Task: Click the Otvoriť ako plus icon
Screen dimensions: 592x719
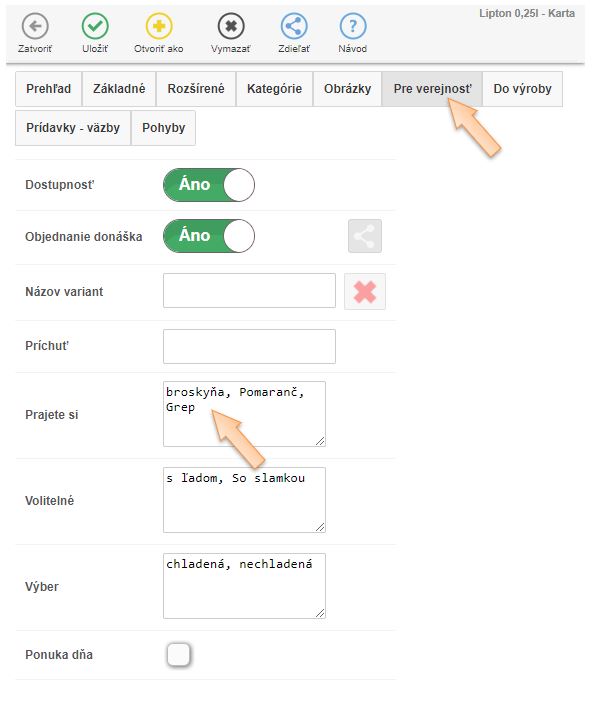Action: pyautogui.click(x=159, y=26)
